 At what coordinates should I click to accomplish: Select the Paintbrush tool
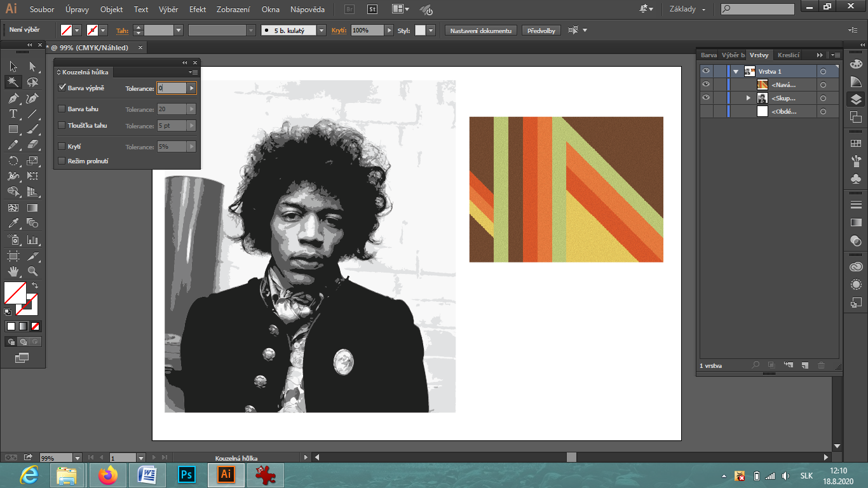pos(33,129)
